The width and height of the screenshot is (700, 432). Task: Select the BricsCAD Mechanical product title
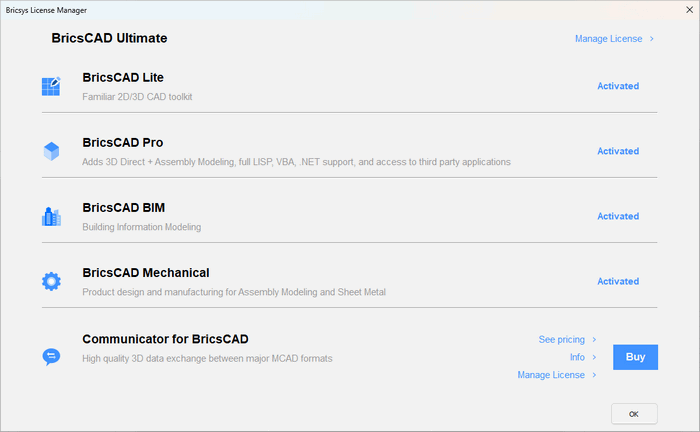click(145, 272)
